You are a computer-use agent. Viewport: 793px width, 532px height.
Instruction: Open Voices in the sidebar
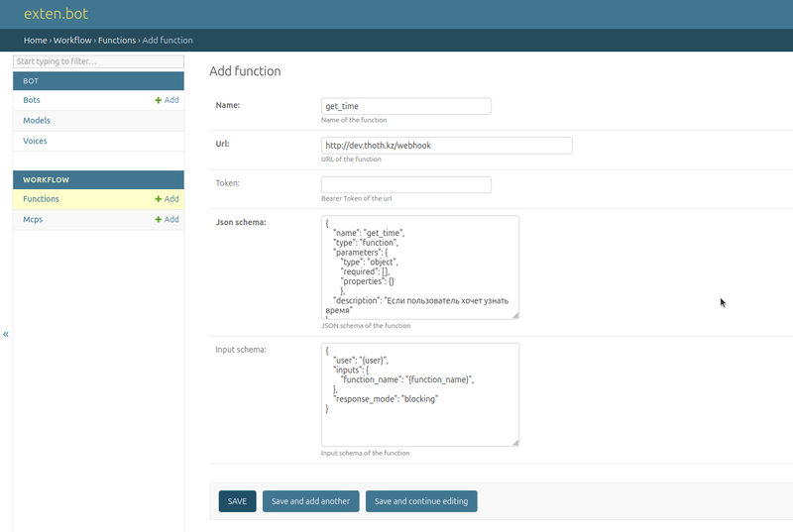coord(35,141)
